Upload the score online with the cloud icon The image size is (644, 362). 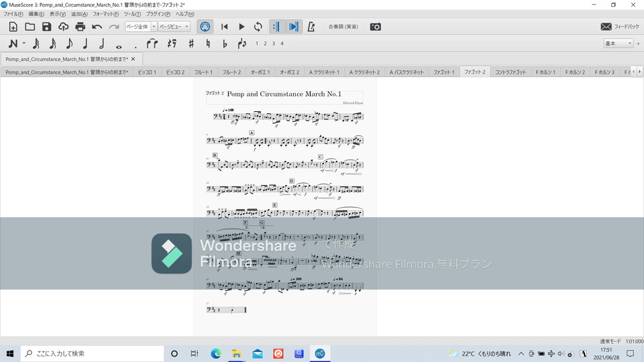pyautogui.click(x=63, y=27)
